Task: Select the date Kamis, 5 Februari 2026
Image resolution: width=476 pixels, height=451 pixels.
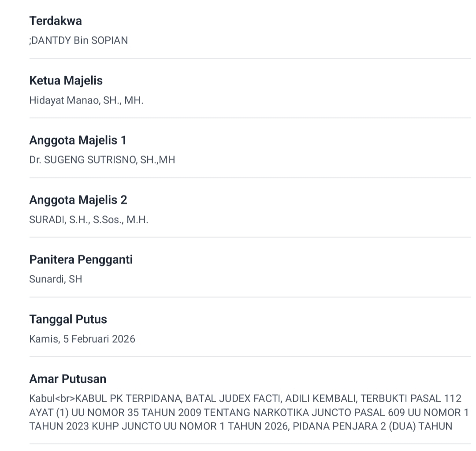Action: click(x=82, y=339)
